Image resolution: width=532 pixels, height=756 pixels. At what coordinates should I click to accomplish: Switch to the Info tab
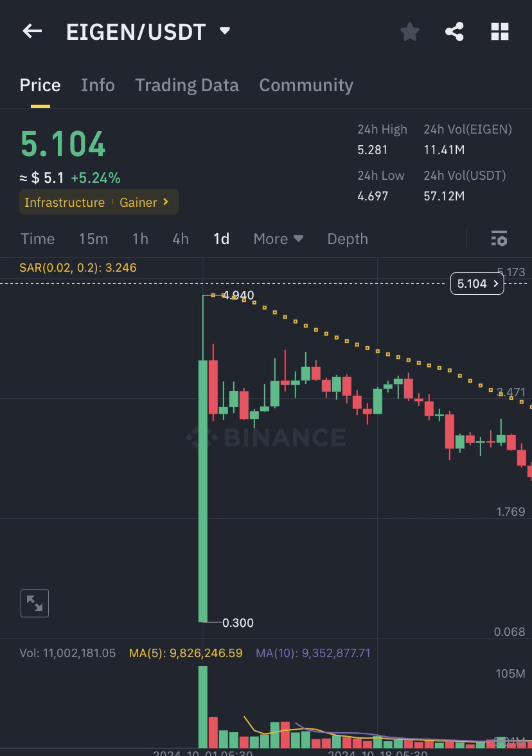(x=98, y=85)
